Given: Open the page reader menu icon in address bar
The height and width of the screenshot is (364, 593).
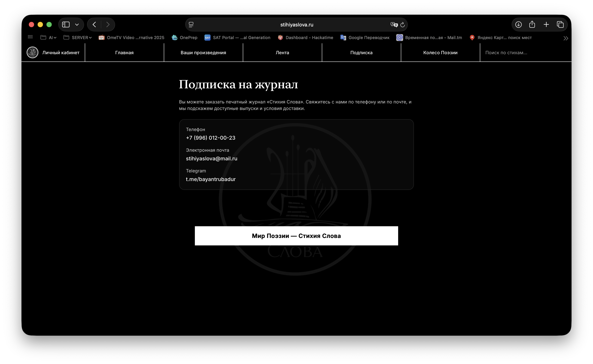Looking at the screenshot, I should 191,25.
